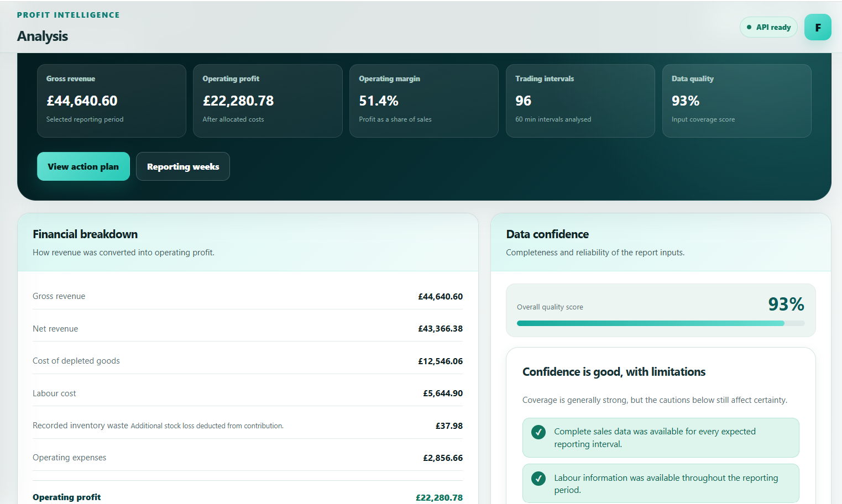Click the Recorded inventory waste label
Viewport: 842px width, 504px height.
(80, 426)
